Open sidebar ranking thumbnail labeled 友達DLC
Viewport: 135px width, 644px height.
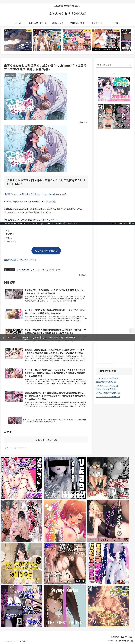click(x=114, y=89)
